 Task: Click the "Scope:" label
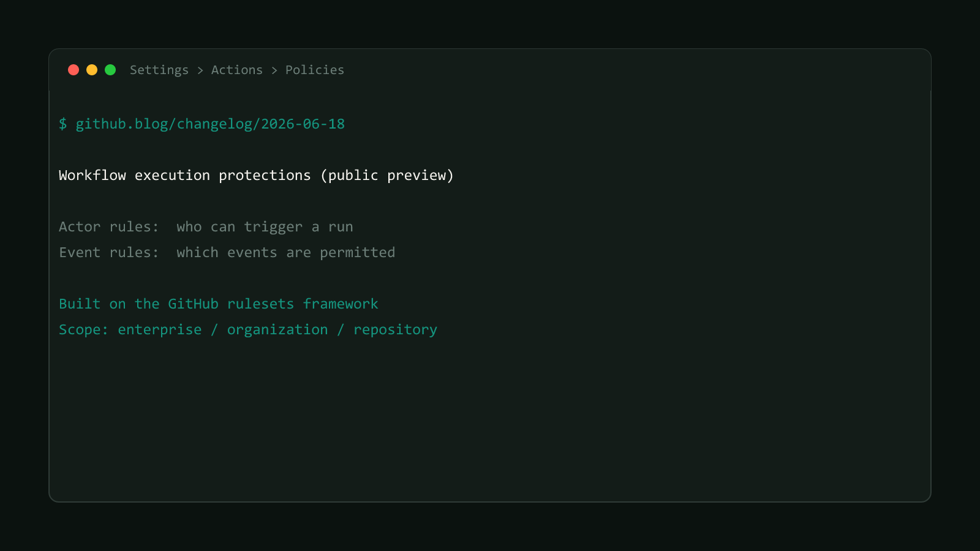coord(83,330)
